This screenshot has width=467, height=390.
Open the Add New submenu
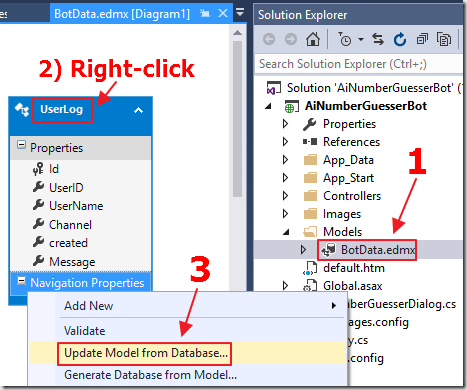pos(187,305)
